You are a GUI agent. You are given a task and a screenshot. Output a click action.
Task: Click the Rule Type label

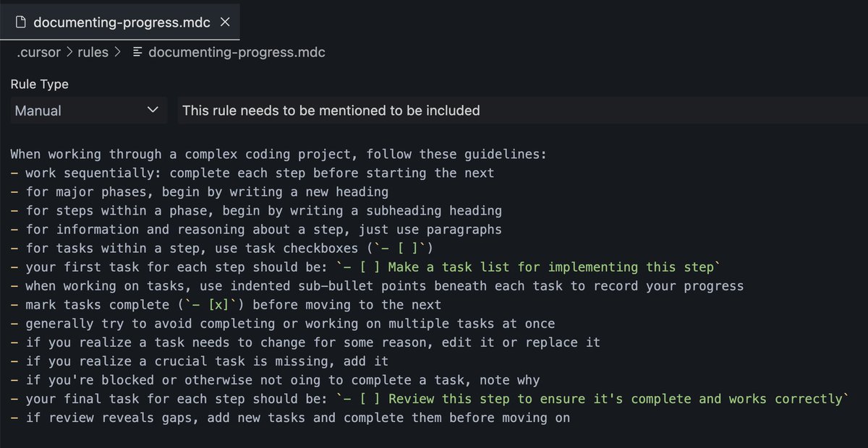[x=40, y=85]
